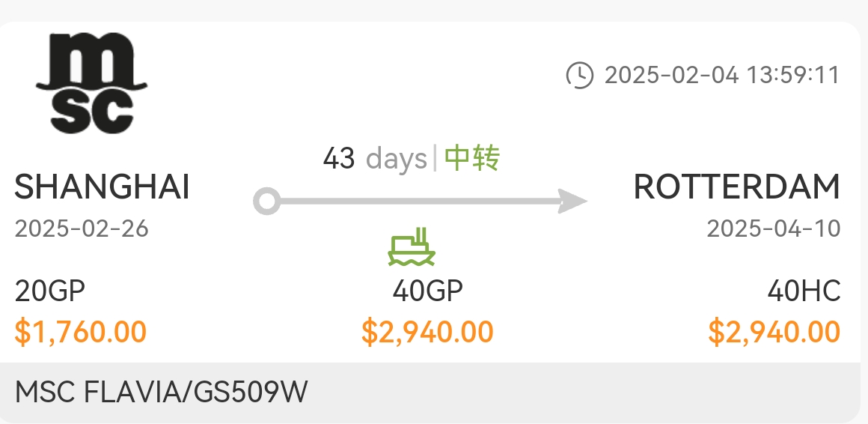Click the departure date 2025-02-26
Image resolution: width=868 pixels, height=424 pixels.
(x=82, y=228)
